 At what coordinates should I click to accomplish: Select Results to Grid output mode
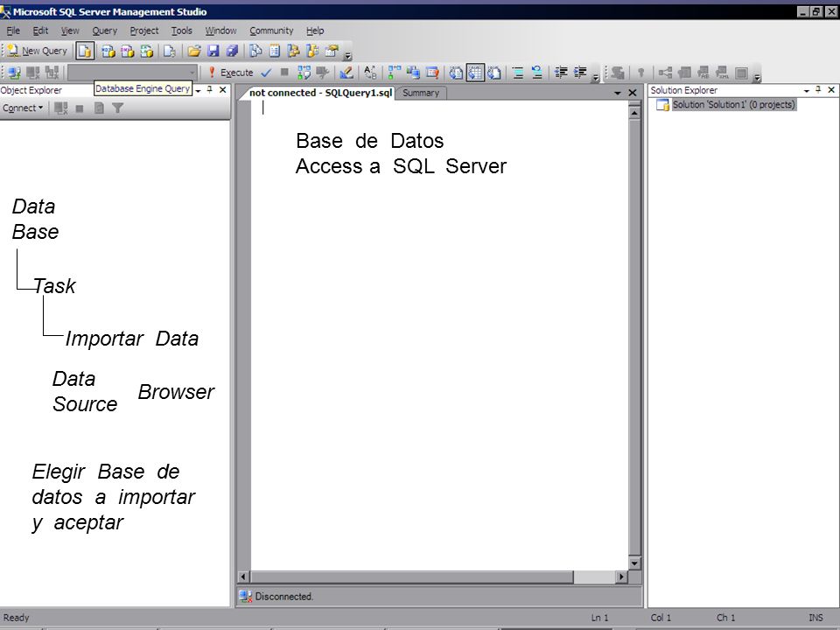(x=475, y=73)
